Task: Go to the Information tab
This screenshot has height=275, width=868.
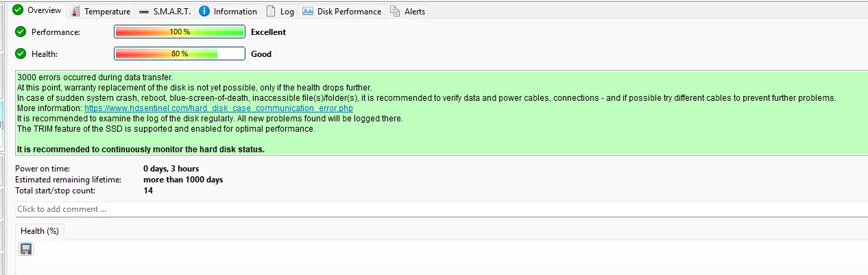Action: click(x=235, y=12)
